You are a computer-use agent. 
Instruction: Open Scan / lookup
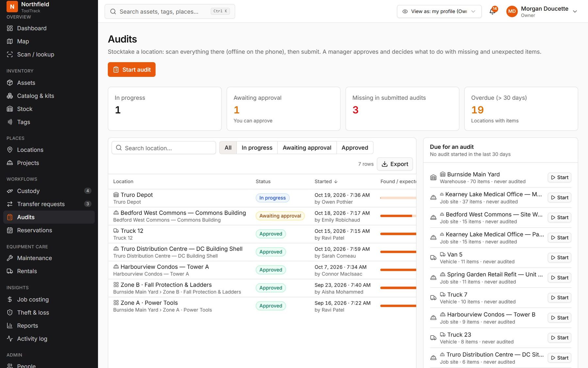click(x=49, y=54)
